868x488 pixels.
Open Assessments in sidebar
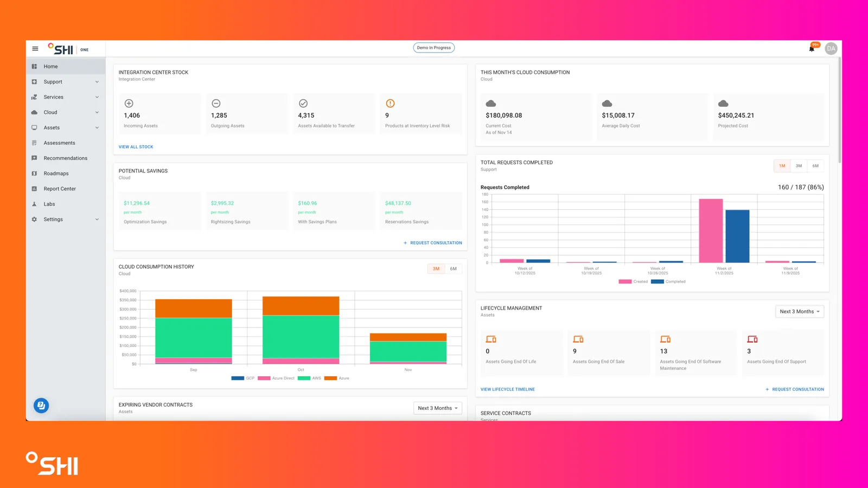66,143
